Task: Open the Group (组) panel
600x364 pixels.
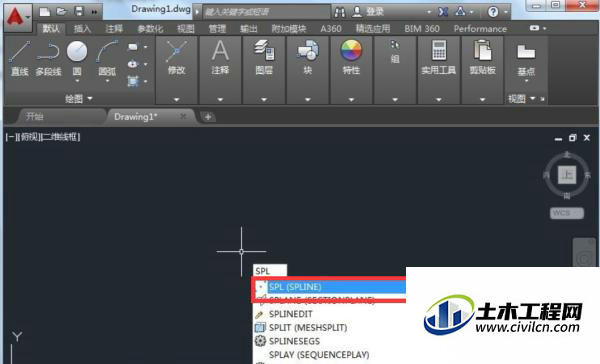Action: point(395,52)
